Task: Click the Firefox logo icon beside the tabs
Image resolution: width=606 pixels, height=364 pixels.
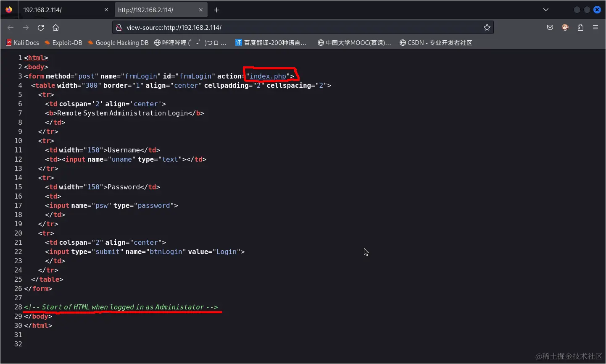Action: pos(9,10)
